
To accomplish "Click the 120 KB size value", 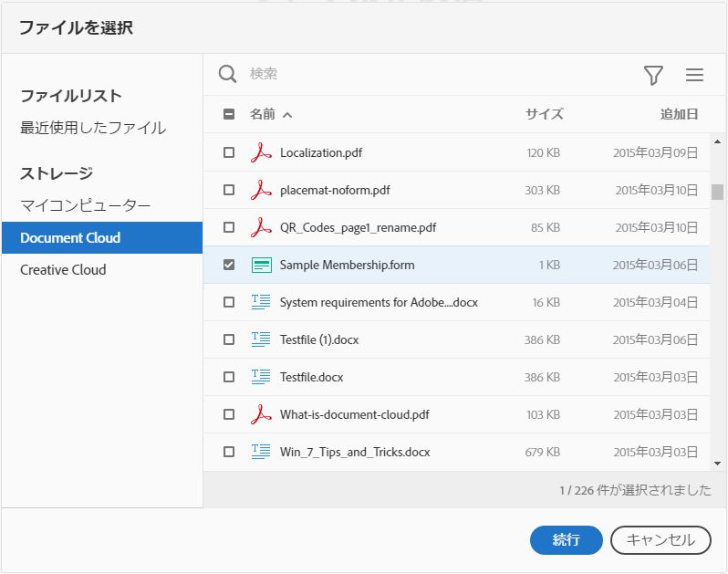I will coord(543,152).
